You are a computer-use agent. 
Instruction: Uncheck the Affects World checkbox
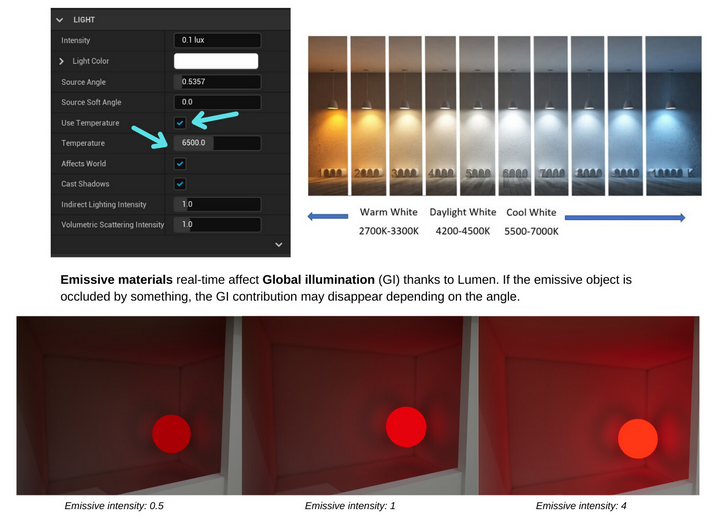point(180,163)
